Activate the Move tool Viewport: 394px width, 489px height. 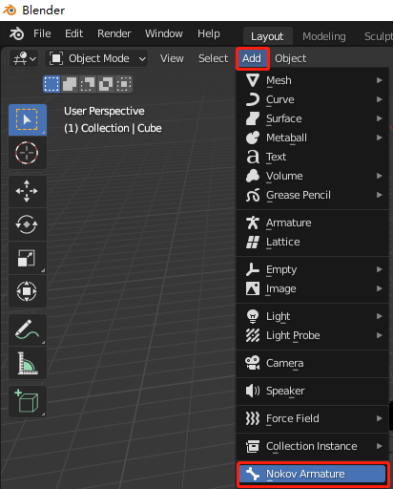27,191
